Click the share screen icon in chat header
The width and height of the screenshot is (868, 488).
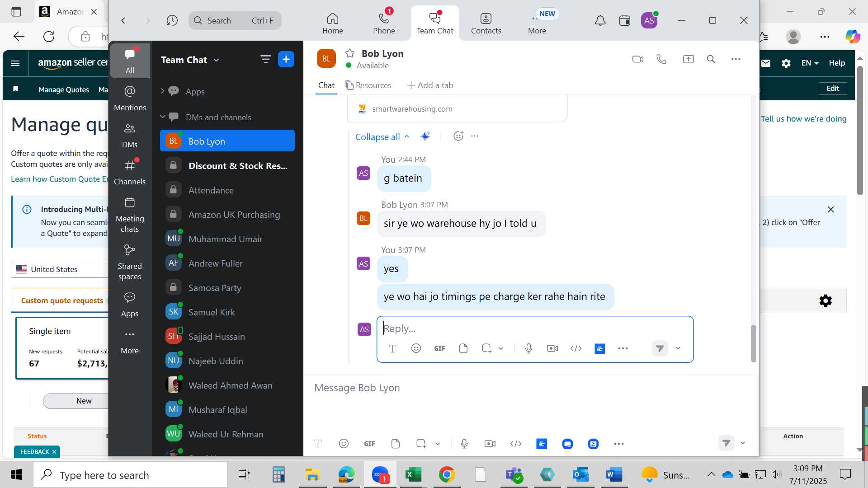pyautogui.click(x=688, y=59)
